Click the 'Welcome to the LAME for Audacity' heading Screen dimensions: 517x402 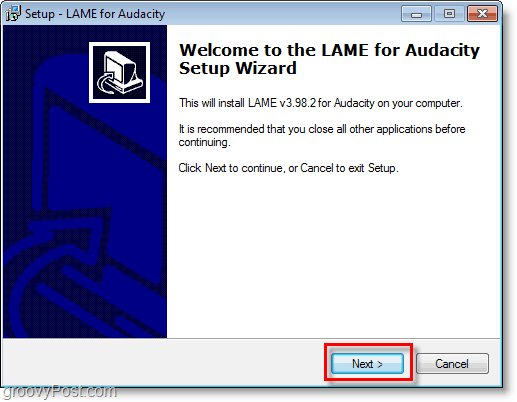(329, 50)
